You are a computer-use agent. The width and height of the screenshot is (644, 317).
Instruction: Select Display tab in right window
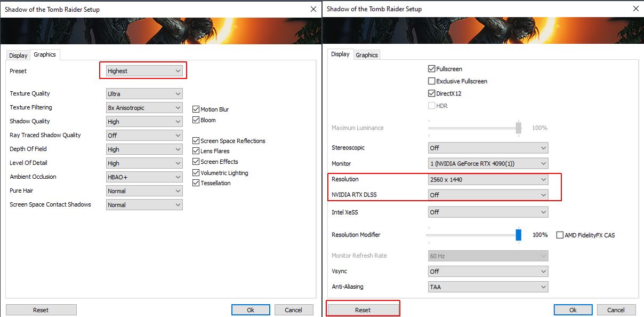click(340, 54)
